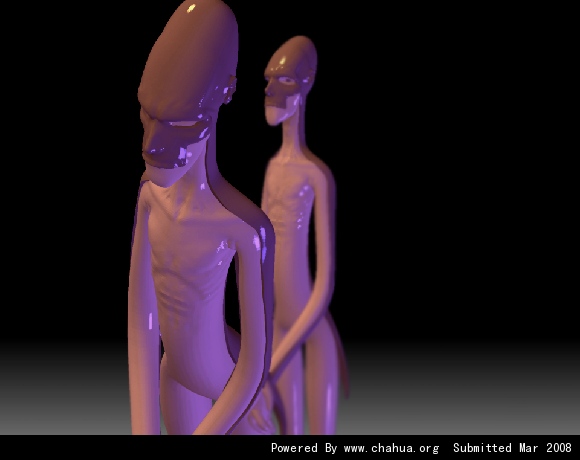Click the Powered By caption text
Screen dimensions: 580x460
pyautogui.click(x=304, y=448)
